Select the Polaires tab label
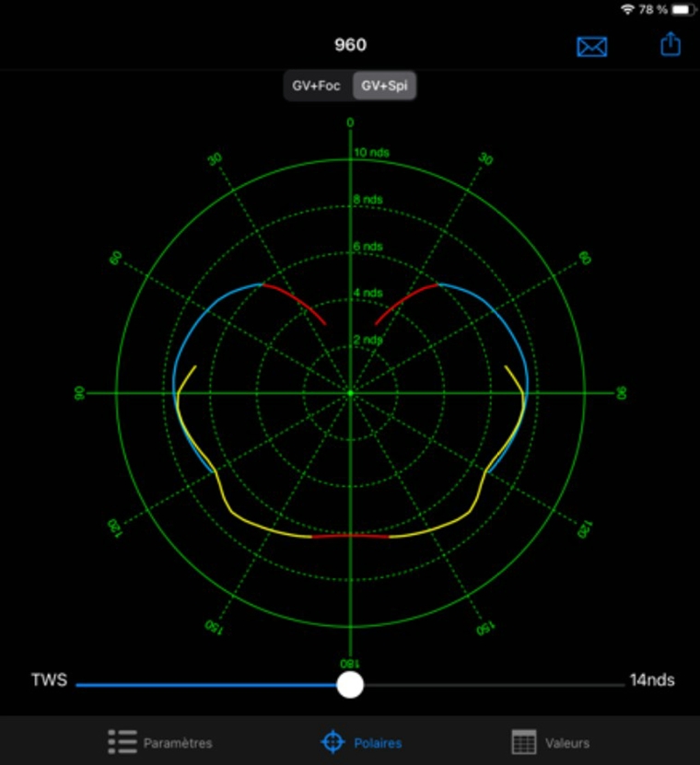Screen dimensions: 700x765 (378, 743)
